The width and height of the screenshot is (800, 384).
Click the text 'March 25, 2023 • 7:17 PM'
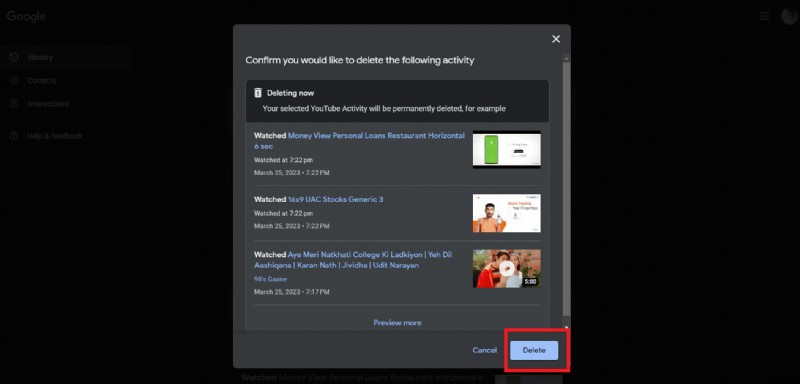coord(292,292)
